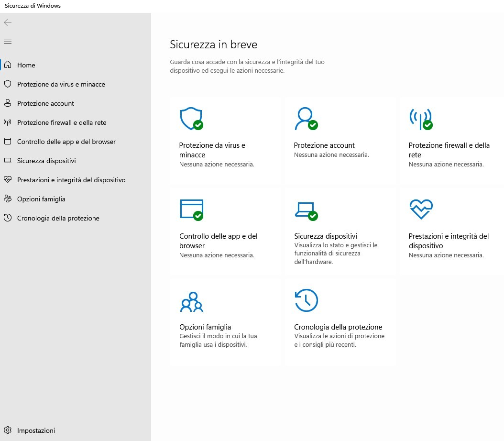
Task: Select the family group icon in sidebar
Action: (x=8, y=199)
